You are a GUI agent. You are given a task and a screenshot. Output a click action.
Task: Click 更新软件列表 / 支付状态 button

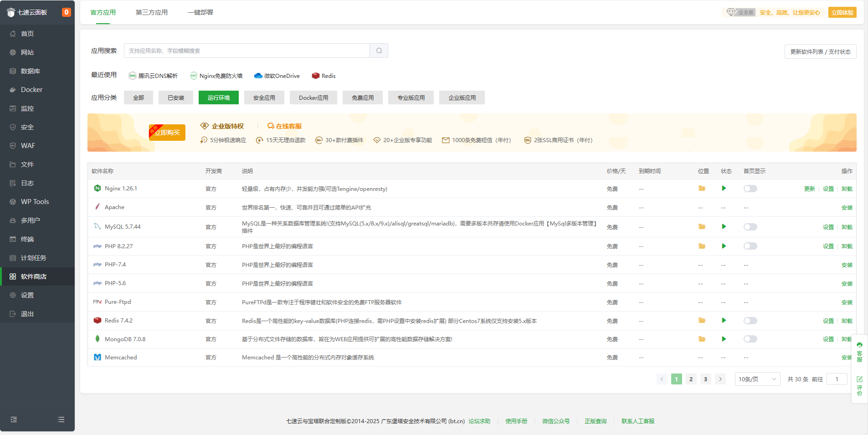[x=820, y=51]
